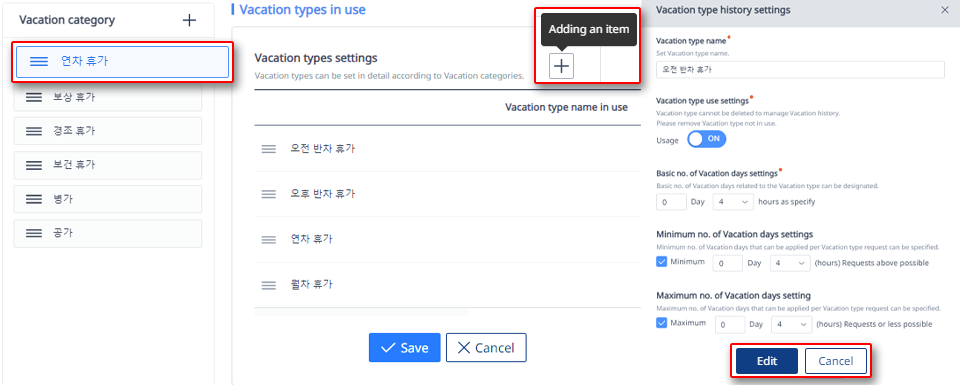This screenshot has height=385, width=960.
Task: Select the 경조 휴가 category
Action: click(x=108, y=131)
